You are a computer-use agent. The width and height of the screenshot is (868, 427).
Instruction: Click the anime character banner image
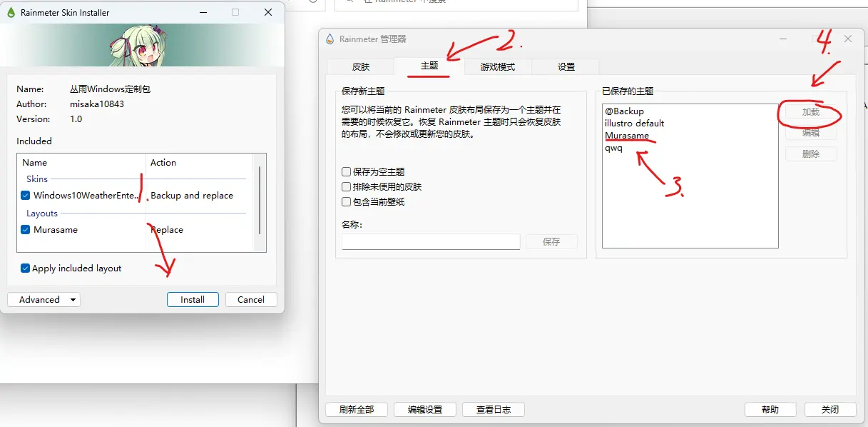[142, 46]
